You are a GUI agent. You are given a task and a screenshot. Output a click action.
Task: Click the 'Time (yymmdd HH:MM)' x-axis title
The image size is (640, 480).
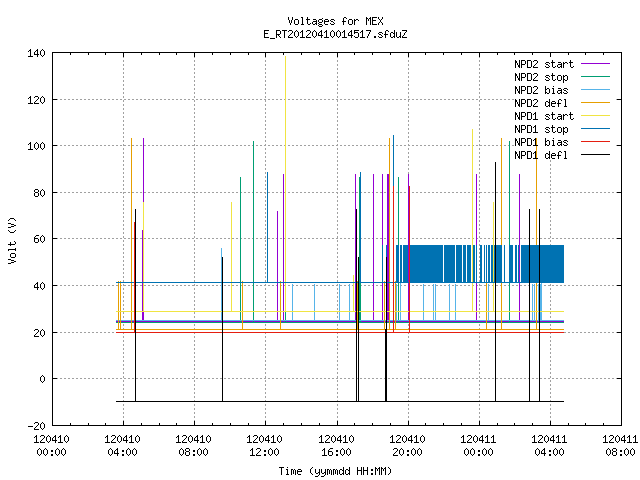tap(335, 471)
